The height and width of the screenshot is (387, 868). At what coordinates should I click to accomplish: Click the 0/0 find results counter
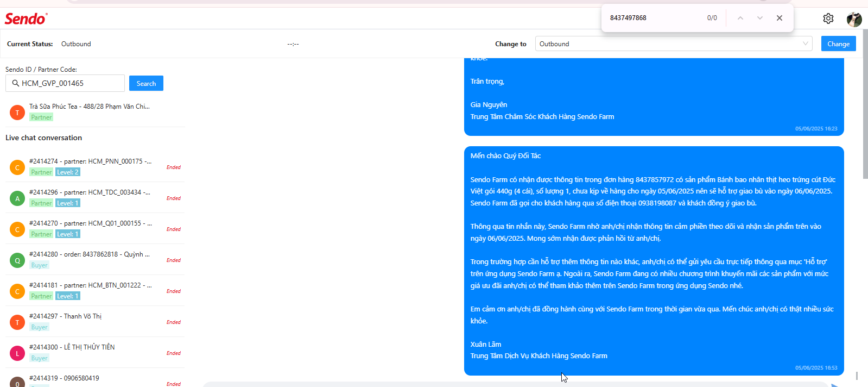point(712,18)
